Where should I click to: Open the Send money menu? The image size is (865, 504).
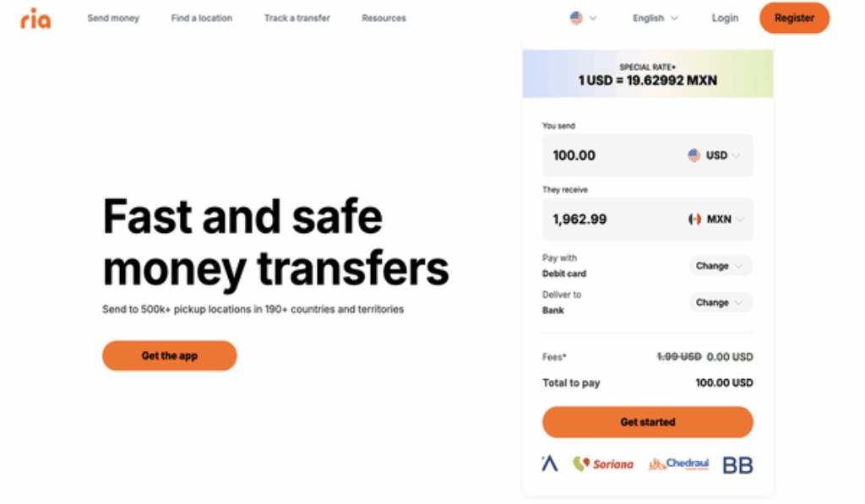(113, 19)
